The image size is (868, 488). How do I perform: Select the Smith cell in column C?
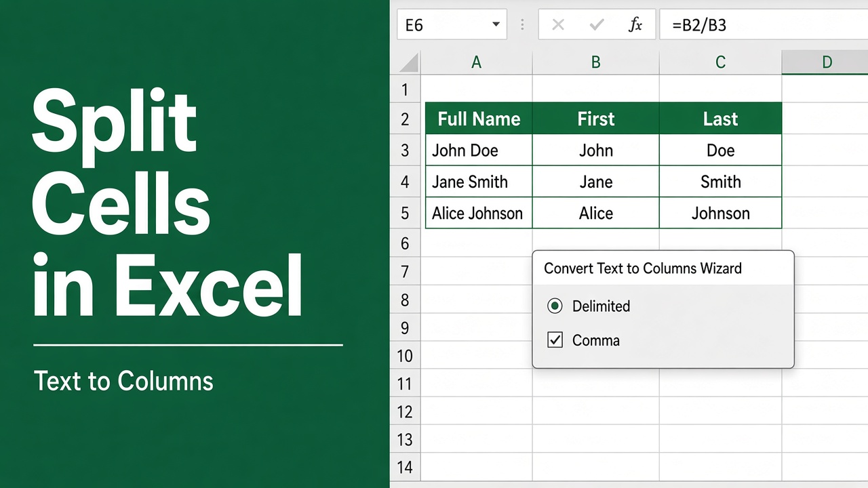coord(720,182)
